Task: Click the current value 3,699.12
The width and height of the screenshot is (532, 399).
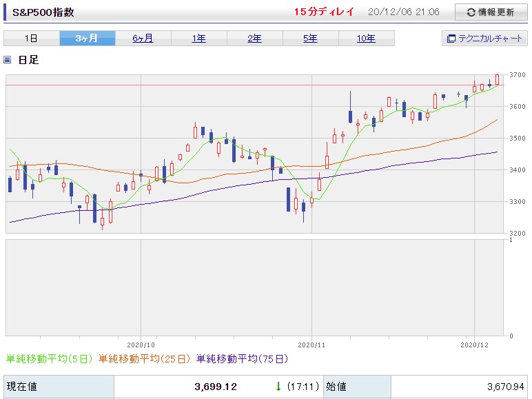Action: click(x=216, y=387)
